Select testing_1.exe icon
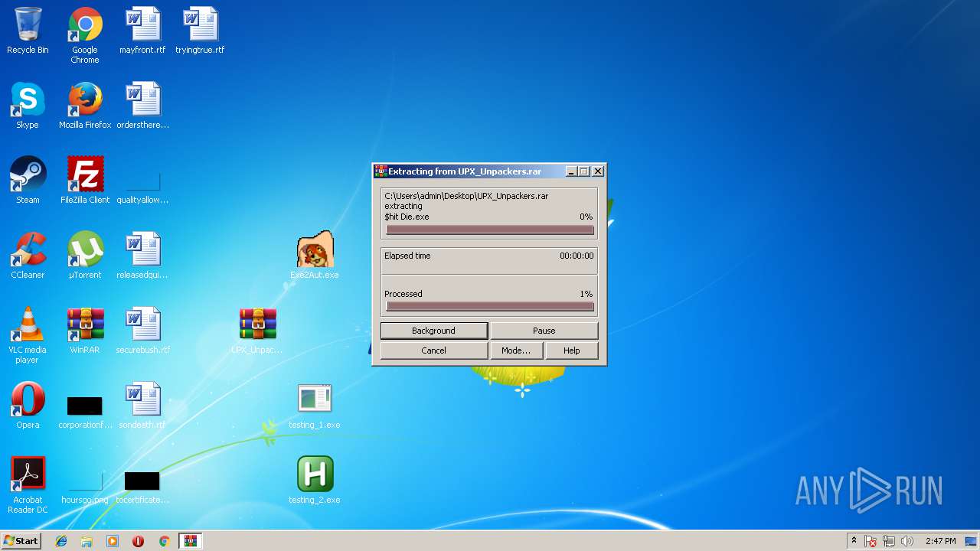The height and width of the screenshot is (551, 980). coord(315,406)
